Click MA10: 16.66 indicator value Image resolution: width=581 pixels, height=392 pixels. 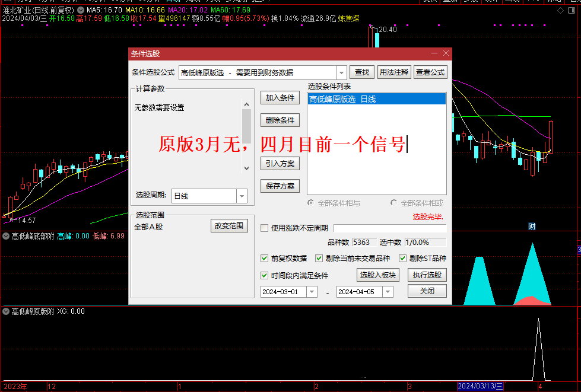point(145,10)
